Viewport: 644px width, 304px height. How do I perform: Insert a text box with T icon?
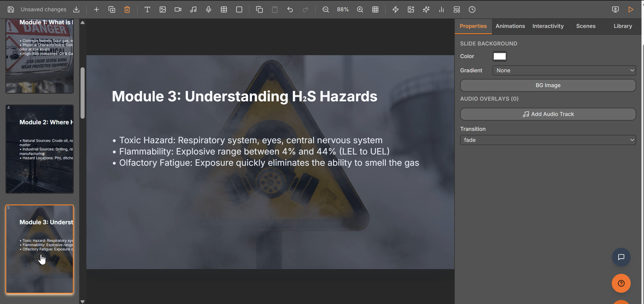click(147, 9)
